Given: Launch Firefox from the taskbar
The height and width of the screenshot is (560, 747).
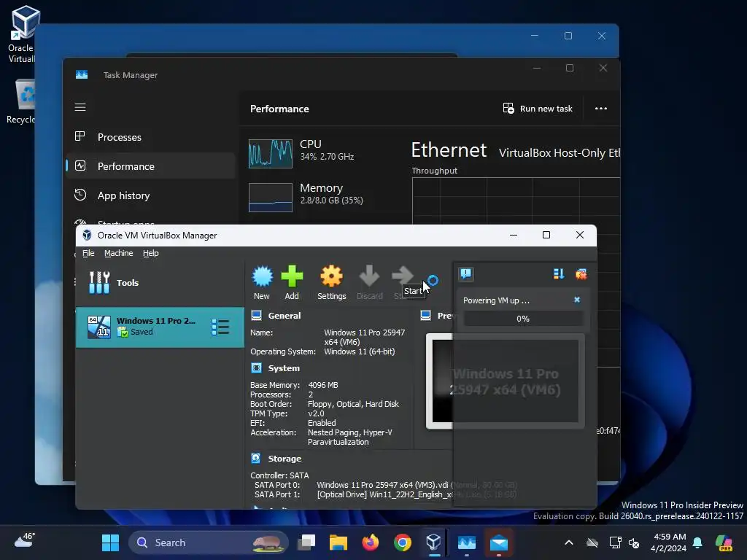Looking at the screenshot, I should tap(370, 542).
